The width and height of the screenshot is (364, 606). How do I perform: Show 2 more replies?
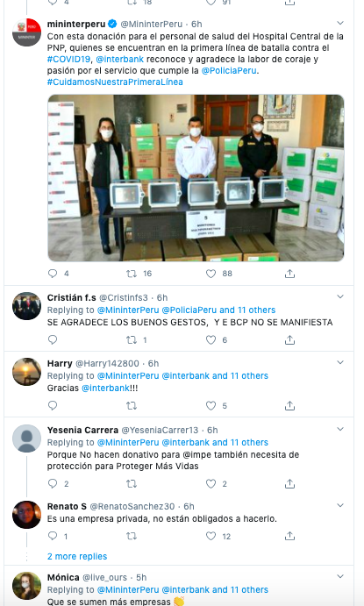(x=77, y=557)
